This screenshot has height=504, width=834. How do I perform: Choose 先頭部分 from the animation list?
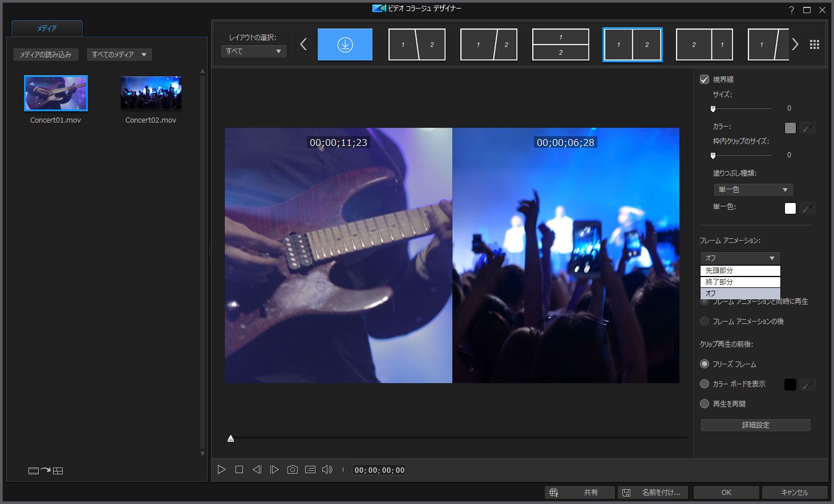pyautogui.click(x=740, y=271)
